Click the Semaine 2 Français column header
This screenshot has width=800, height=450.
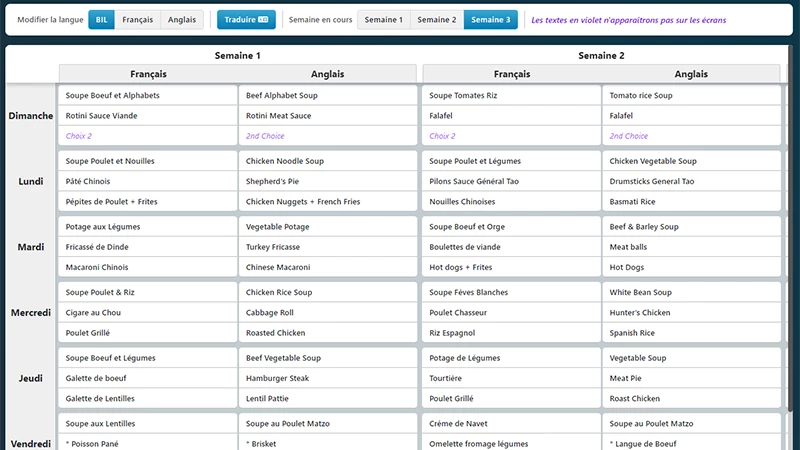pos(511,74)
